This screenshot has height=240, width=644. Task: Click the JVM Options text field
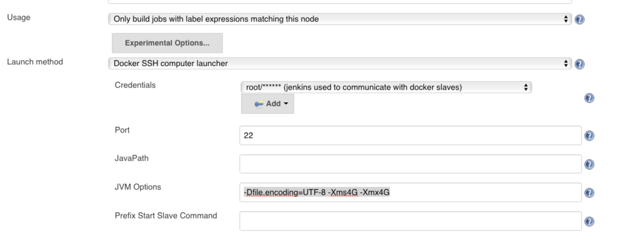pyautogui.click(x=410, y=192)
